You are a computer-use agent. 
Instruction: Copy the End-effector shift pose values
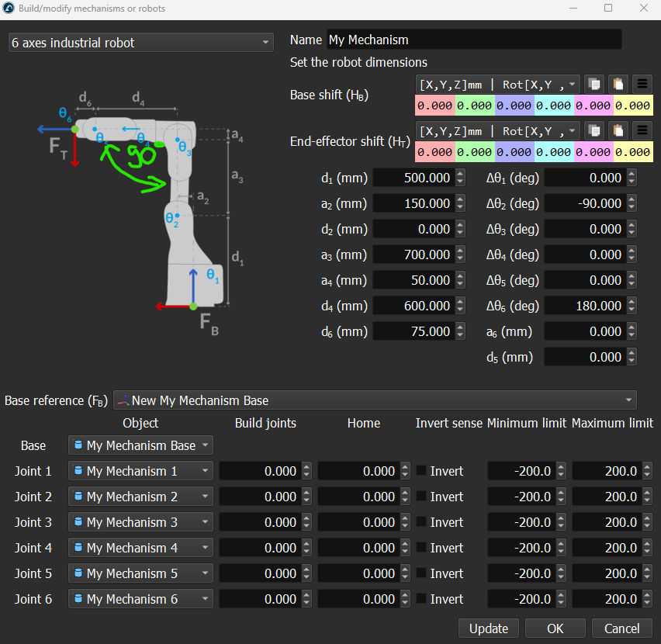pos(594,130)
